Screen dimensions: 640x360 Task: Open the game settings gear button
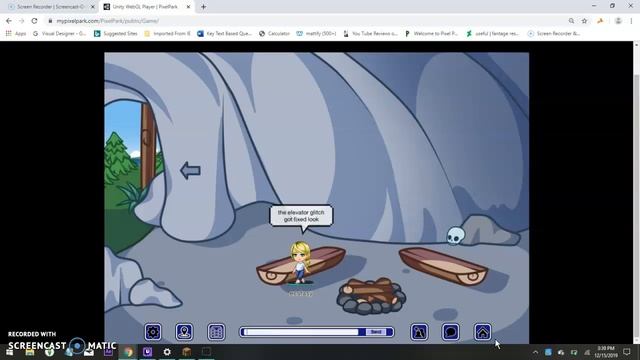point(153,332)
